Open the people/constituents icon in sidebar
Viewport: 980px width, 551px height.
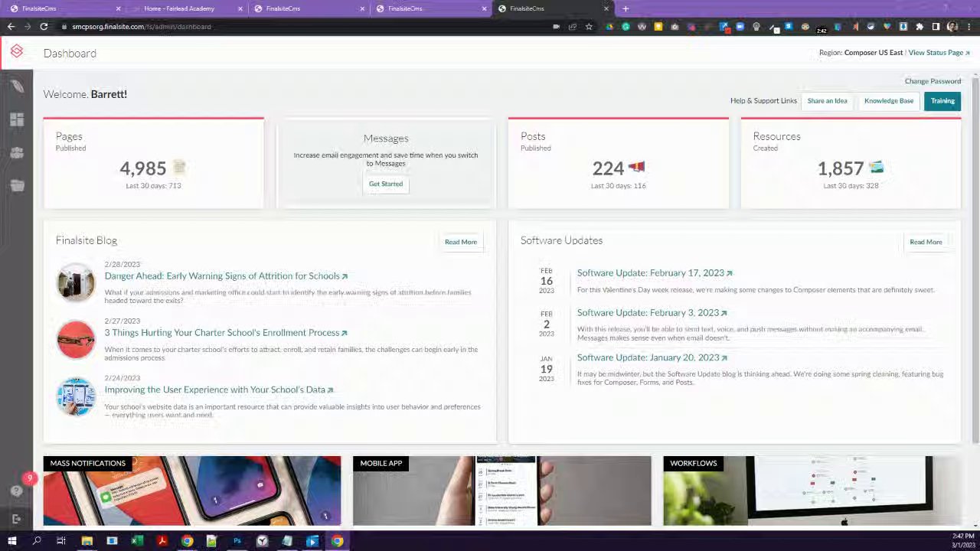point(17,152)
